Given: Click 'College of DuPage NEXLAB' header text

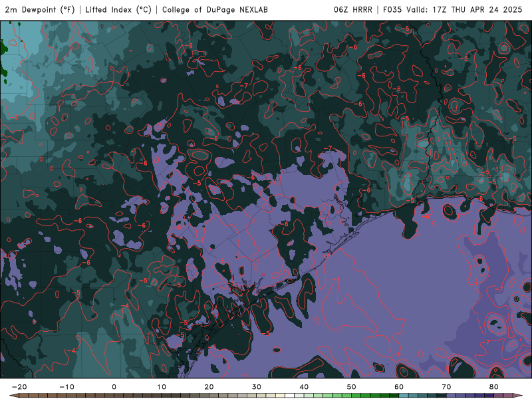Looking at the screenshot, I should tap(215, 10).
